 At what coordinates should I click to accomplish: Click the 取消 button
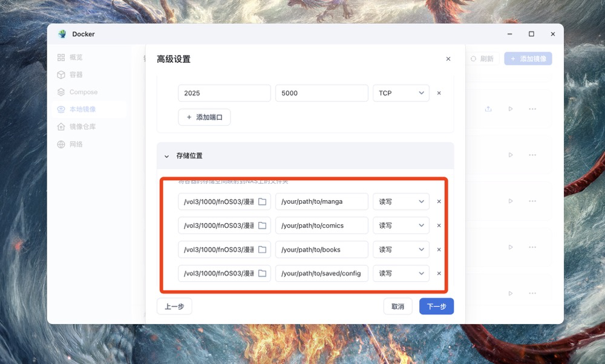point(398,307)
